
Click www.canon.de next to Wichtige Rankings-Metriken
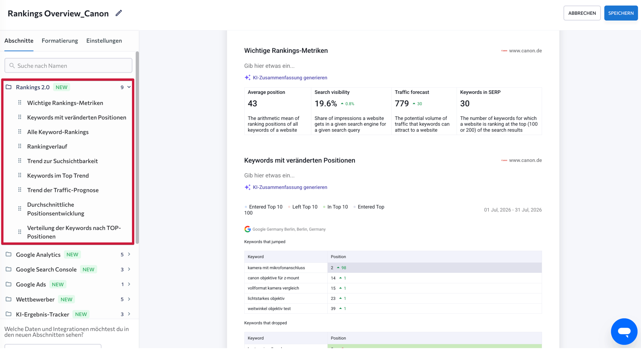pos(525,51)
